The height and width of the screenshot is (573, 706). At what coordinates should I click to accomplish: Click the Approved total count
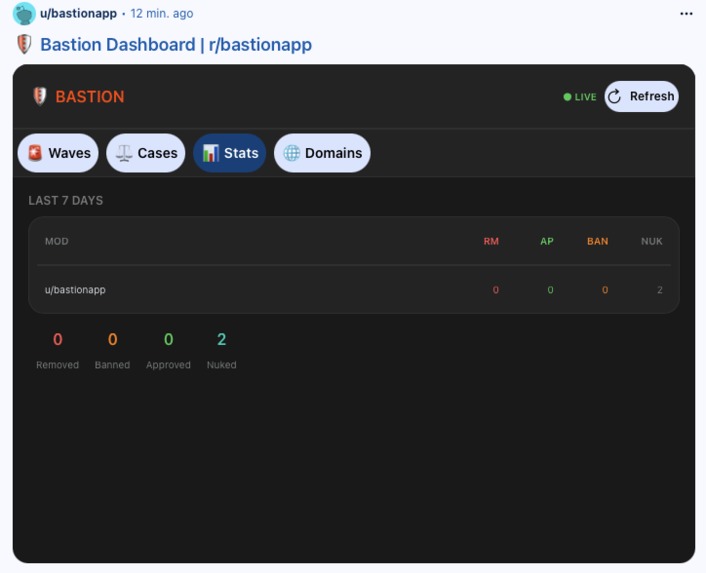(168, 339)
